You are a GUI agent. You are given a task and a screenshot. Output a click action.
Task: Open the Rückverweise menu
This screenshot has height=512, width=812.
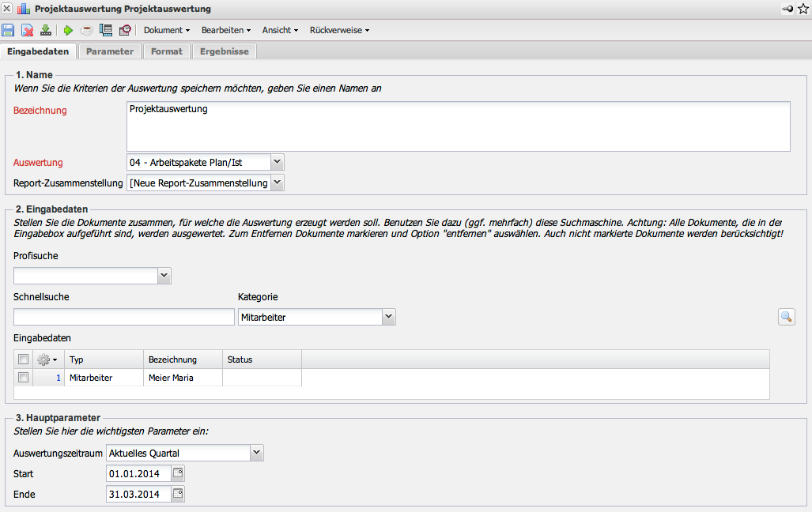(339, 30)
